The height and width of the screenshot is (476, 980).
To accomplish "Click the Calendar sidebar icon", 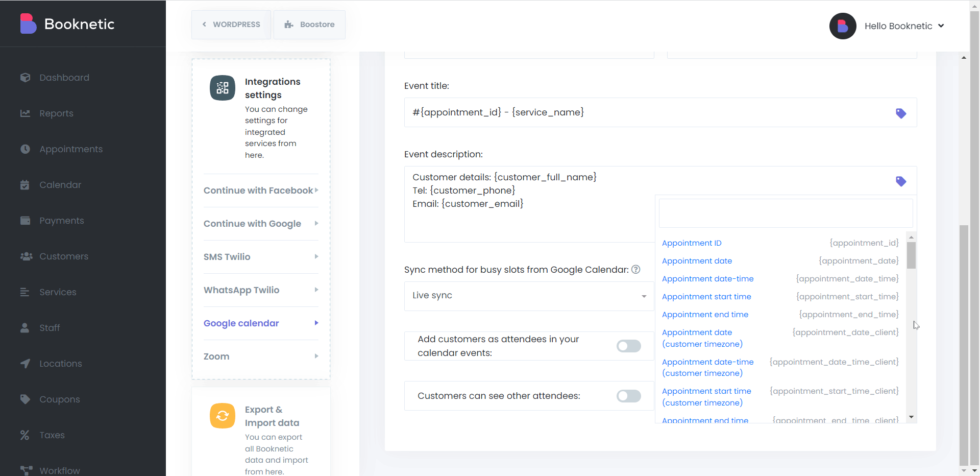I will coord(25,185).
